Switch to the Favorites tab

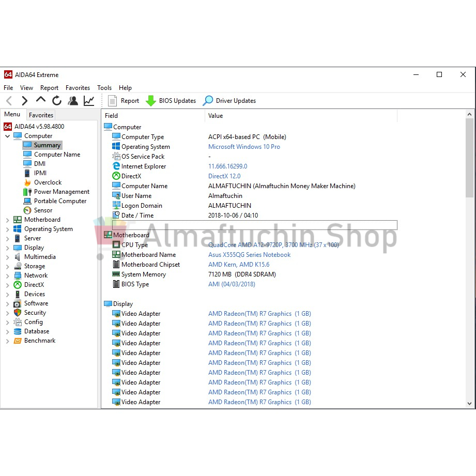pos(41,115)
